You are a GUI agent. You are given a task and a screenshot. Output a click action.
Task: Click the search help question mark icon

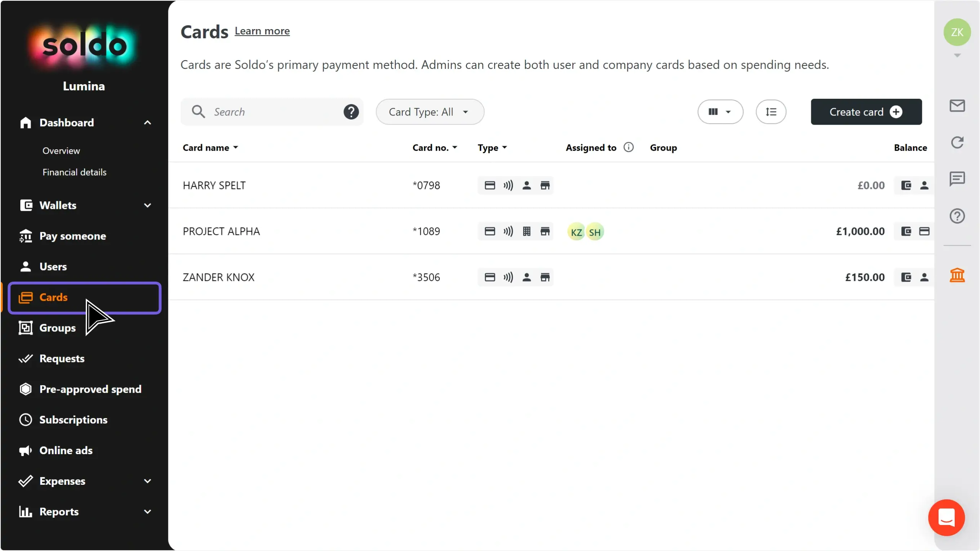tap(351, 112)
